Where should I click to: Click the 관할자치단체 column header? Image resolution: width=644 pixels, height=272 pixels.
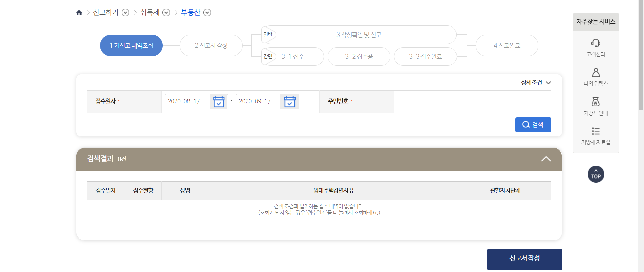coord(505,191)
